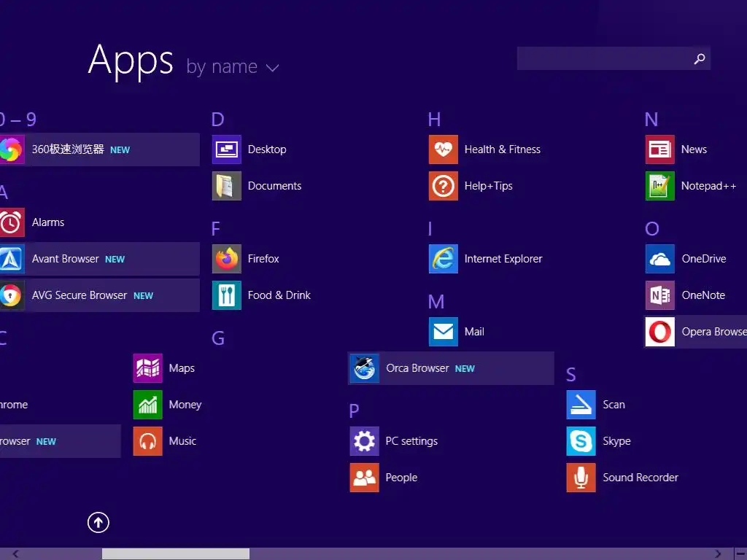Launch AVG Secure Browser icon

(12, 295)
